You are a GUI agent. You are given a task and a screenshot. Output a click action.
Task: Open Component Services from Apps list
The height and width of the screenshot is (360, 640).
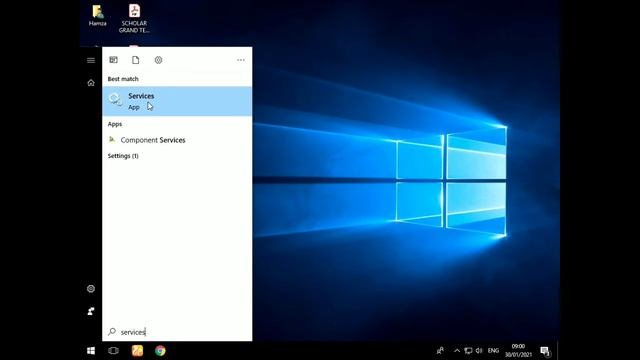(177, 140)
